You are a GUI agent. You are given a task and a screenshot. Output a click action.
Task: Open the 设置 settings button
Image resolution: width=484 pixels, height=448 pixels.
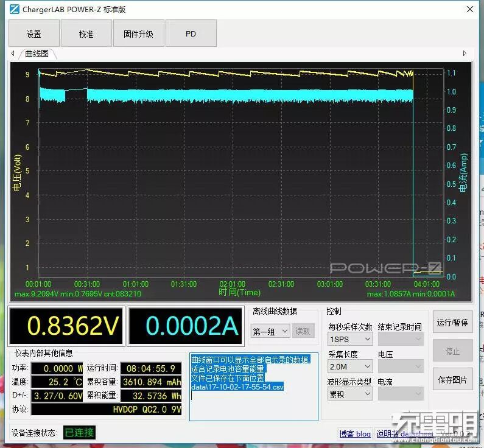click(34, 33)
